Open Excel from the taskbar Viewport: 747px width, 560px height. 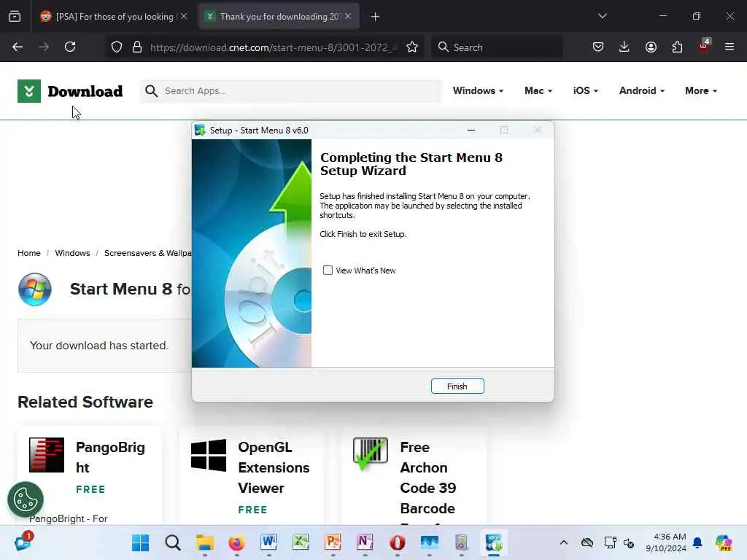click(301, 542)
